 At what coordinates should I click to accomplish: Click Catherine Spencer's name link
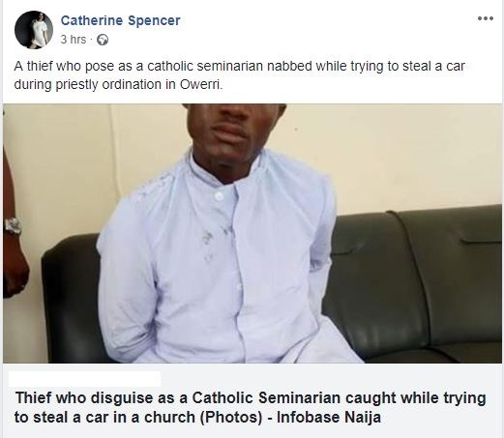point(120,20)
